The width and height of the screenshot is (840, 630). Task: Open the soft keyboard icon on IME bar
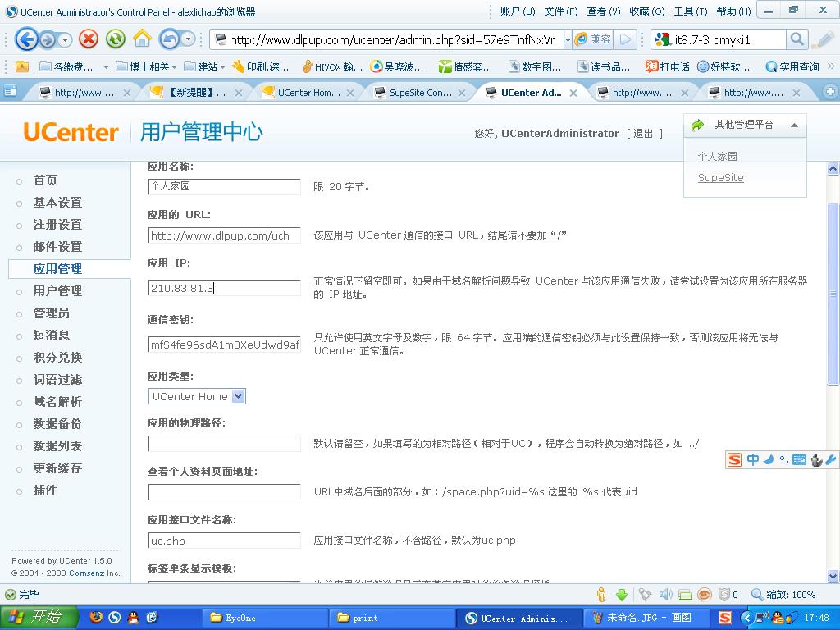tap(799, 459)
